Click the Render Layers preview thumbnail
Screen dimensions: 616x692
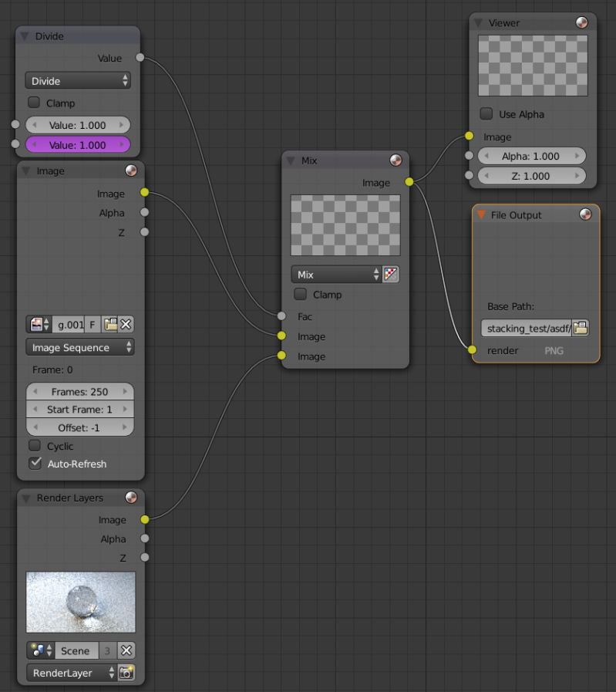tap(81, 602)
